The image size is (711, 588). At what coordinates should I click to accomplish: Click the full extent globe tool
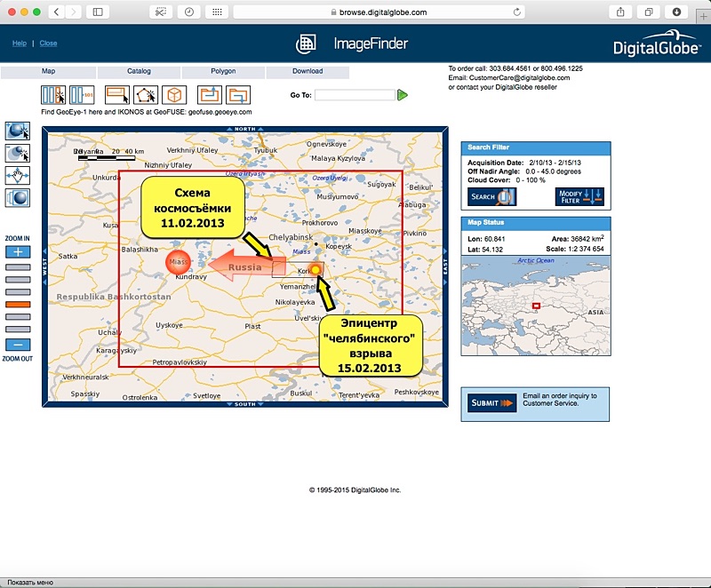coord(18,198)
